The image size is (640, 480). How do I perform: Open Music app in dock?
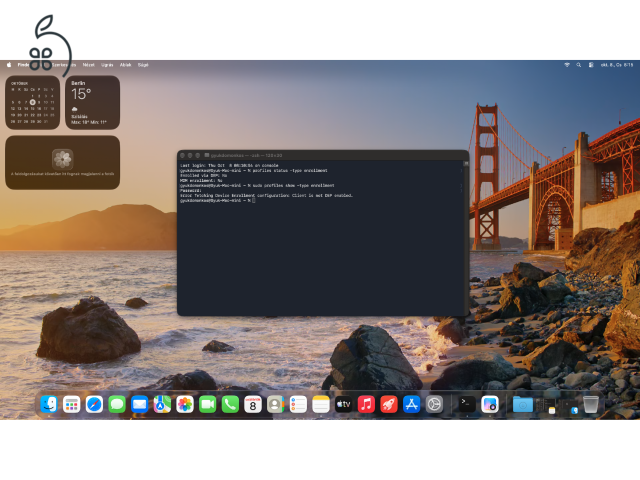pyautogui.click(x=366, y=404)
